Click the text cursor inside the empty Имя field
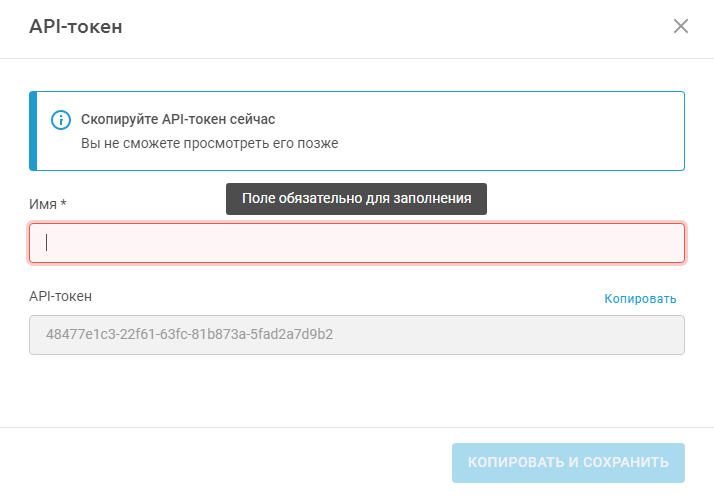 47,242
